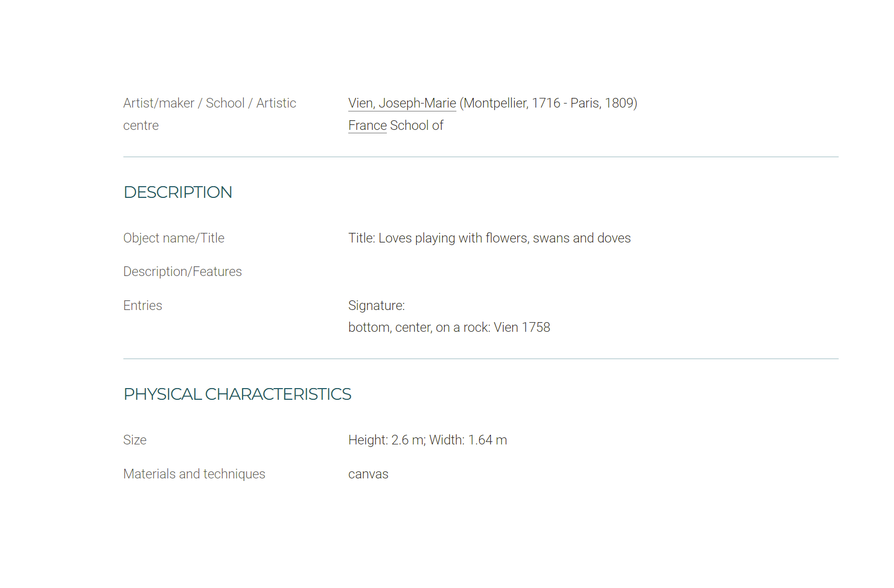Click the Materials and techniques label

click(x=194, y=474)
